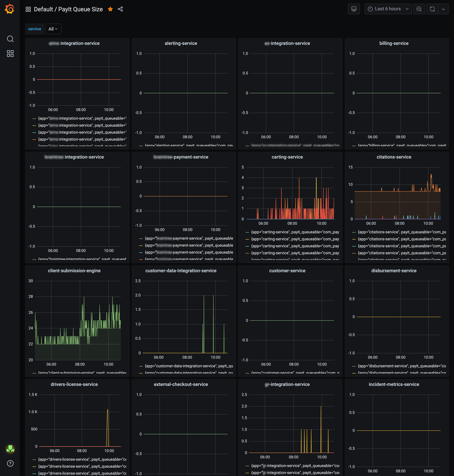Image resolution: width=454 pixels, height=476 pixels.
Task: Open the Grafana home logo
Action: [x=10, y=9]
